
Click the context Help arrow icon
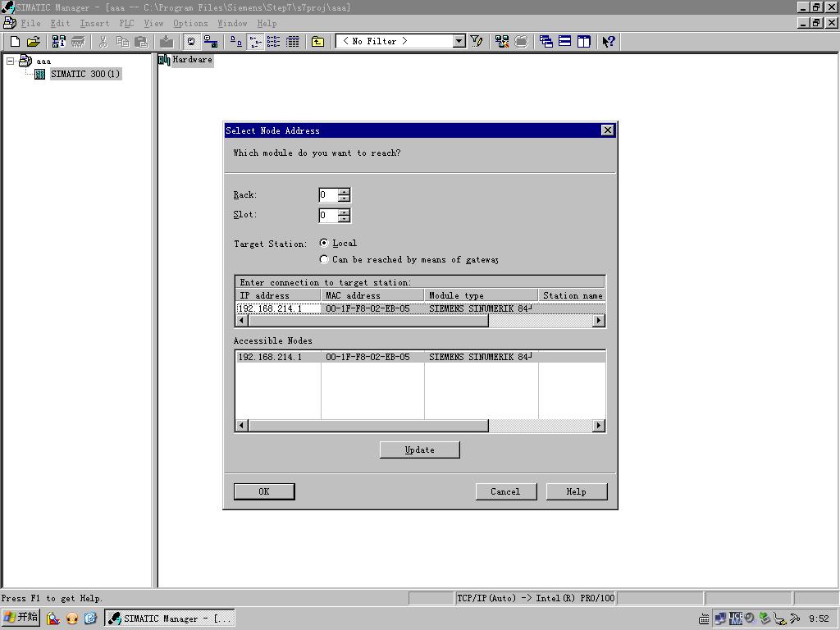[x=608, y=42]
